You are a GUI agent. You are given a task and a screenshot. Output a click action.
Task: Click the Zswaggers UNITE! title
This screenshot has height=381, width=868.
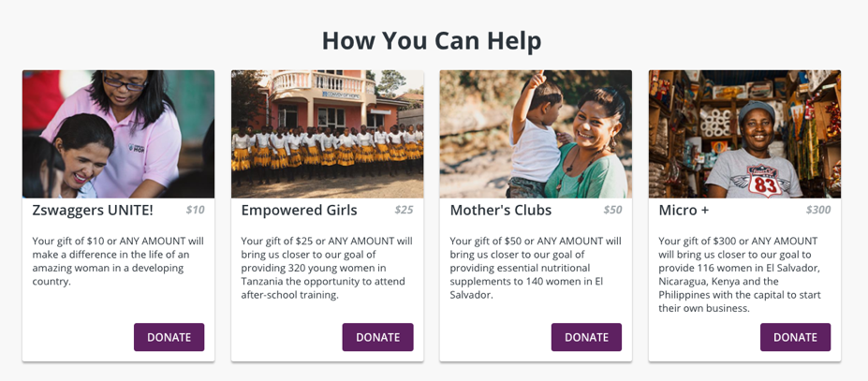click(93, 210)
